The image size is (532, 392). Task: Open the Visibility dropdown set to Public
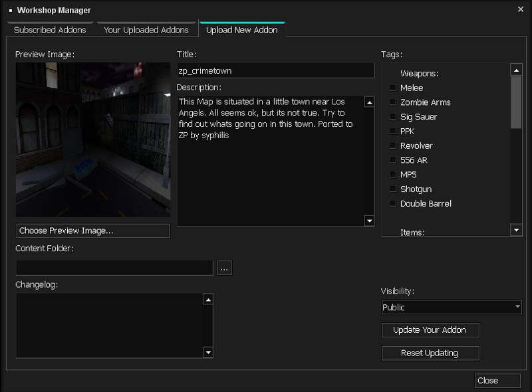pyautogui.click(x=451, y=307)
